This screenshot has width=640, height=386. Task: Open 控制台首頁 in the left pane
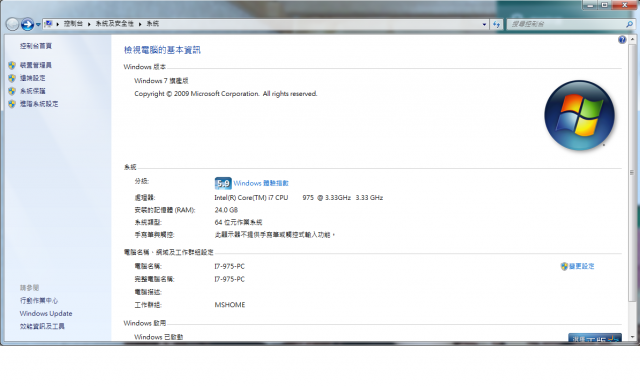coord(36,46)
